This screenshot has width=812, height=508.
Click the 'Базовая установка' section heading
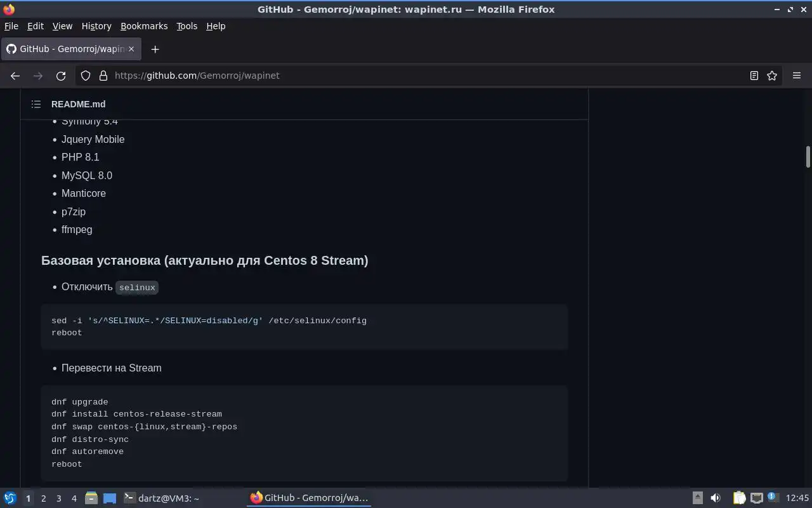205,260
